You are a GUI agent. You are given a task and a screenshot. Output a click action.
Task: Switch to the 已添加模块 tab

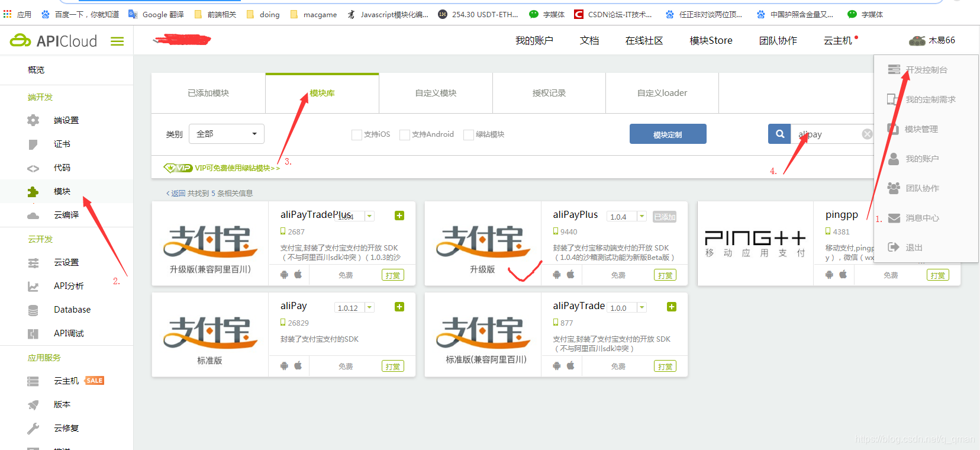208,93
